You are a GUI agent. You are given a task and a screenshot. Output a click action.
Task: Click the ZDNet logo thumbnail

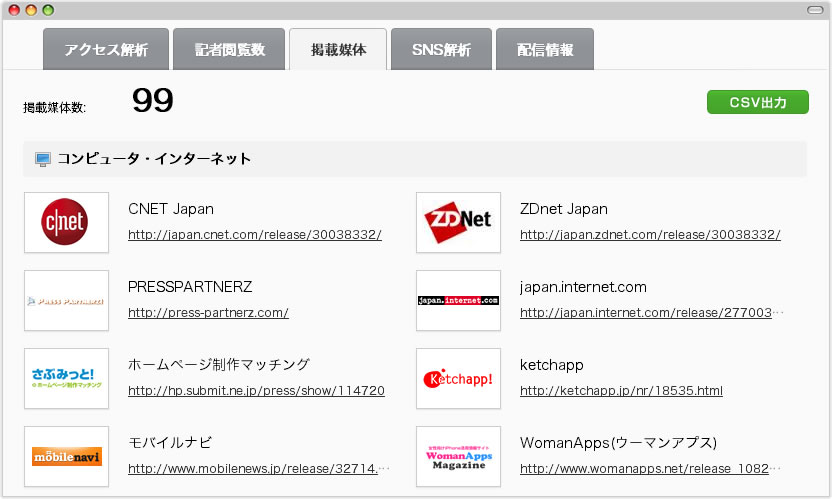[x=458, y=222]
